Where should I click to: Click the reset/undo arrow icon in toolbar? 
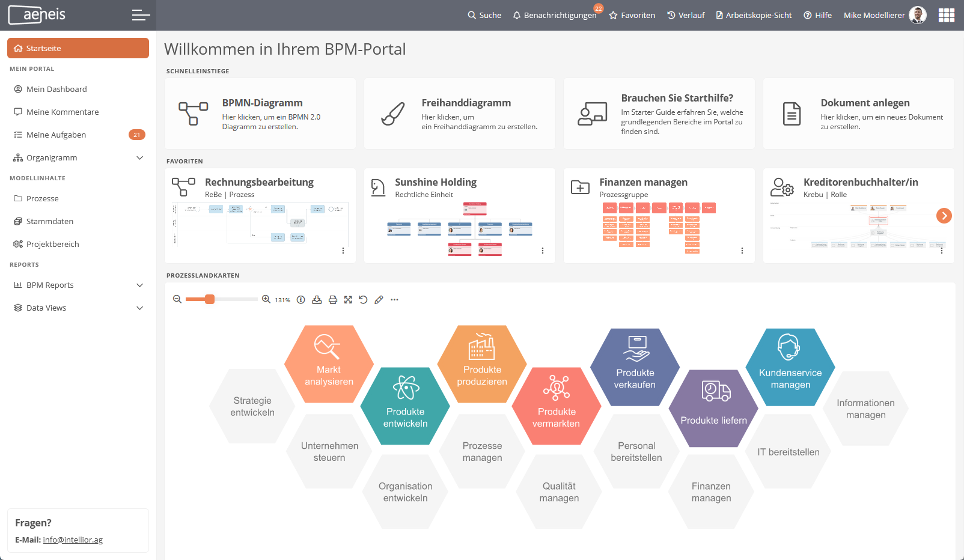pyautogui.click(x=363, y=300)
